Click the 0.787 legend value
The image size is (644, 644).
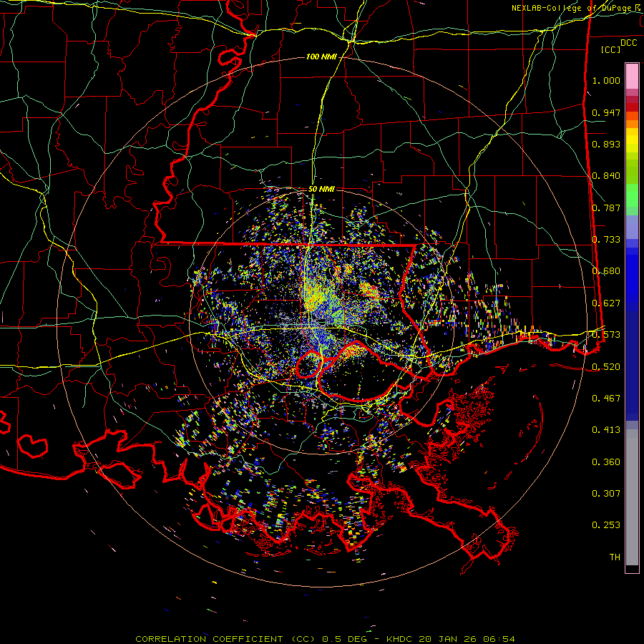pos(606,208)
